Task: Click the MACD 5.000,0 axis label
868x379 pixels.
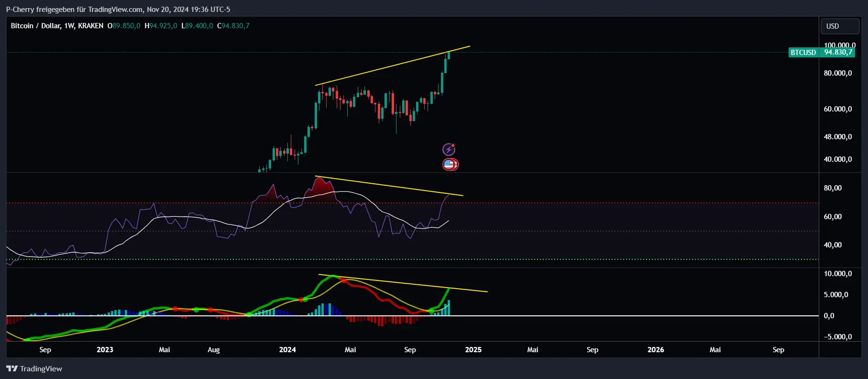Action: click(x=836, y=295)
